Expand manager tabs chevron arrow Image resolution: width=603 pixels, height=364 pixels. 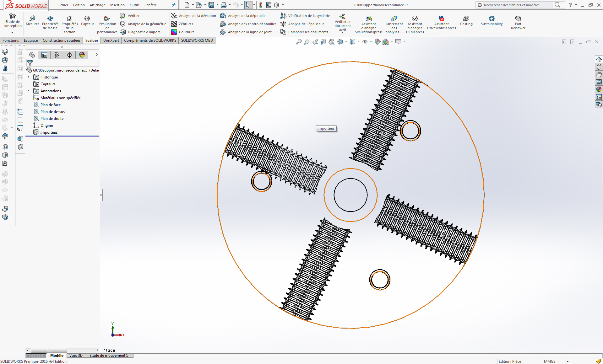pyautogui.click(x=96, y=55)
